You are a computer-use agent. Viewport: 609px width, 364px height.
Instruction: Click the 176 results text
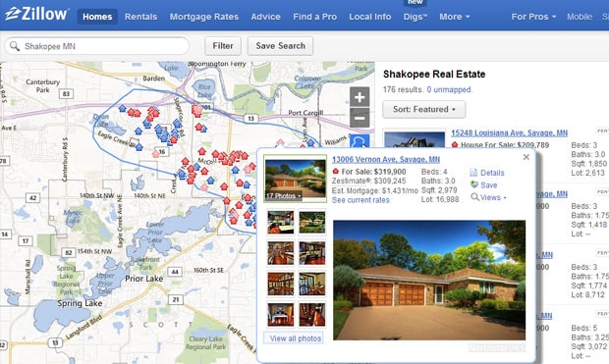(403, 89)
